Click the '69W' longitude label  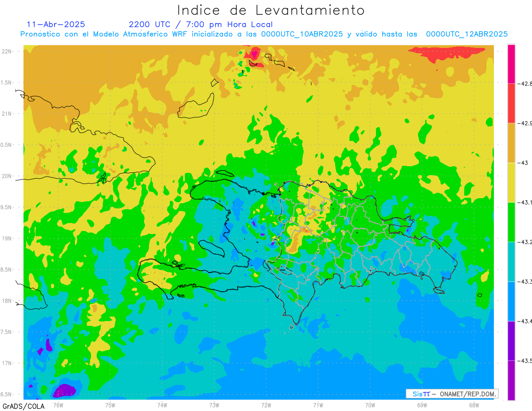tap(422, 405)
